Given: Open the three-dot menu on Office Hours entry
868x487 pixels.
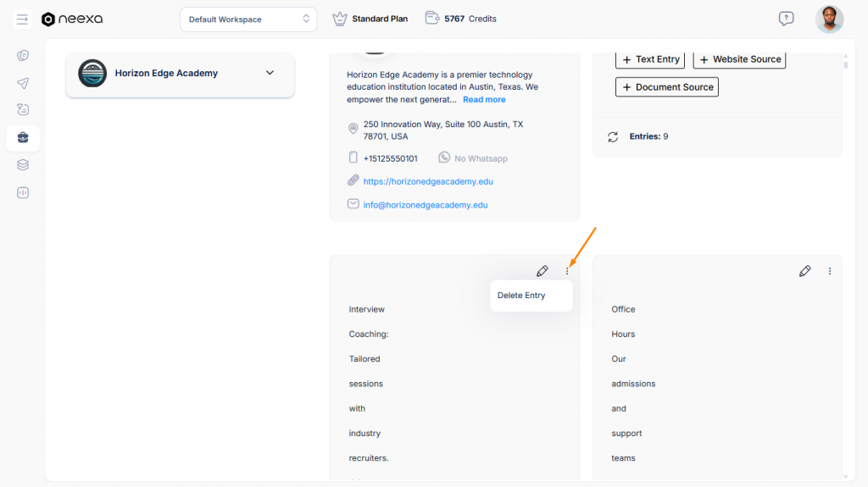Looking at the screenshot, I should (x=830, y=271).
